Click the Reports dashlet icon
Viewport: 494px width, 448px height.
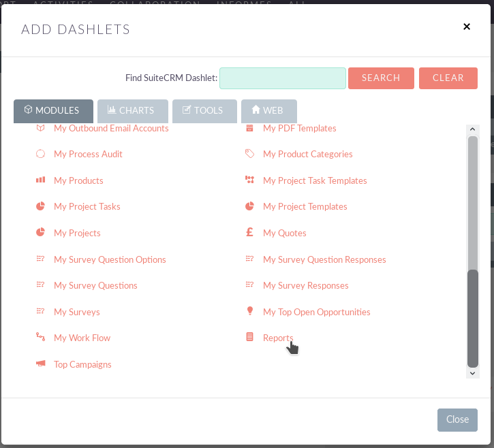[250, 338]
